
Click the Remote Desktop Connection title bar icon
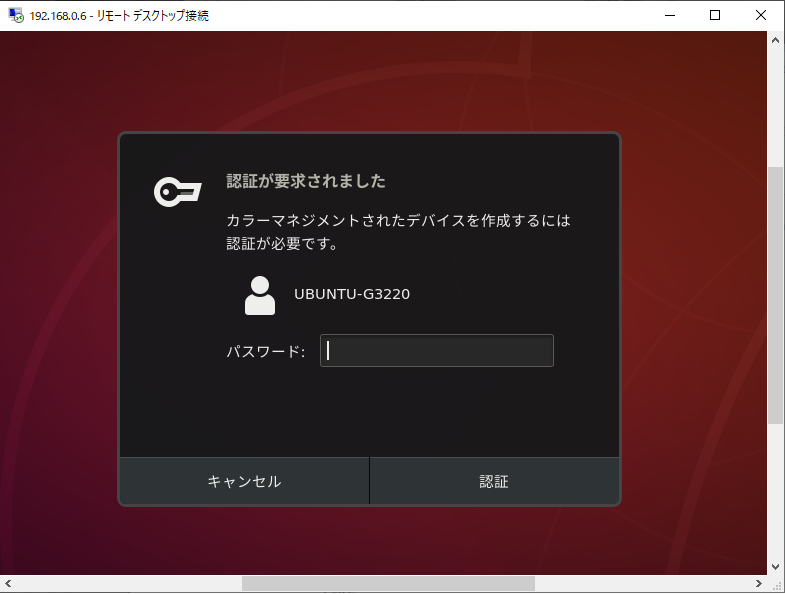click(16, 15)
